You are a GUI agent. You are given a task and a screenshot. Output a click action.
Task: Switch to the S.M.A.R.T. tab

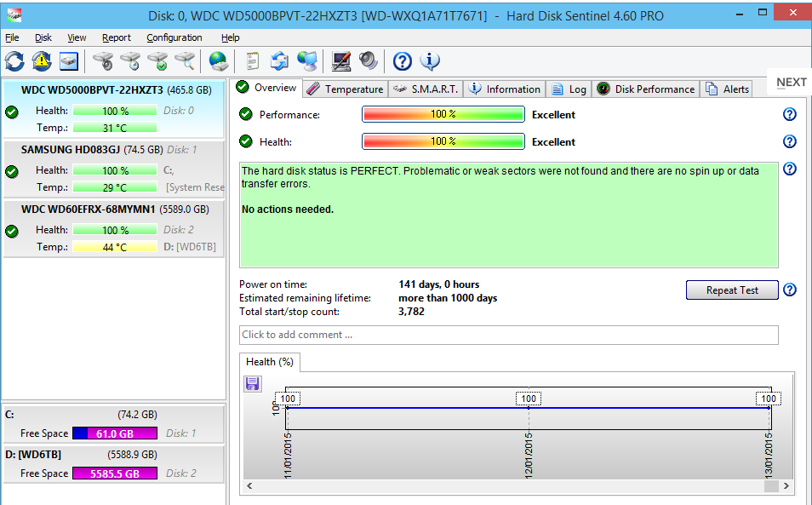pyautogui.click(x=426, y=89)
